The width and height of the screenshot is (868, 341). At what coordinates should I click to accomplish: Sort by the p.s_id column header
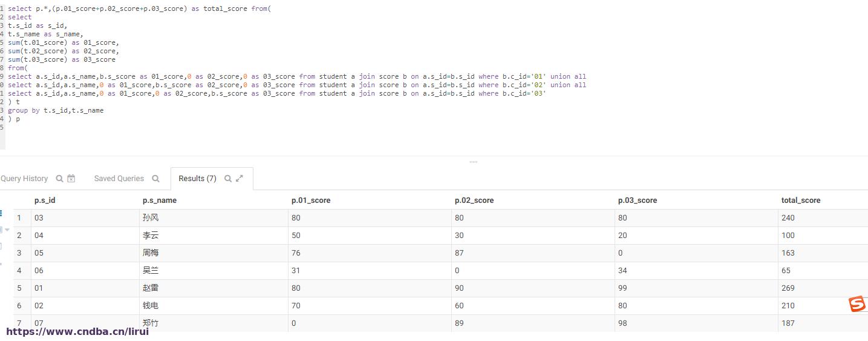45,200
